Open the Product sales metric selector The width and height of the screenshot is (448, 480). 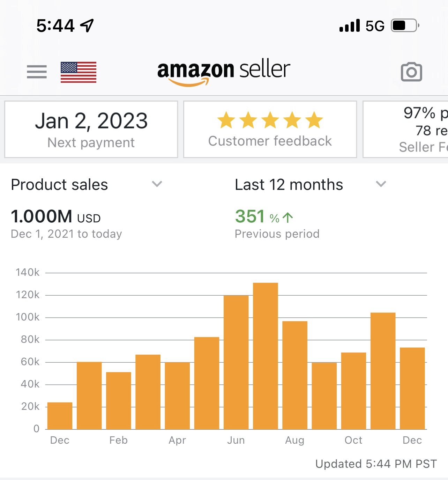(x=60, y=185)
